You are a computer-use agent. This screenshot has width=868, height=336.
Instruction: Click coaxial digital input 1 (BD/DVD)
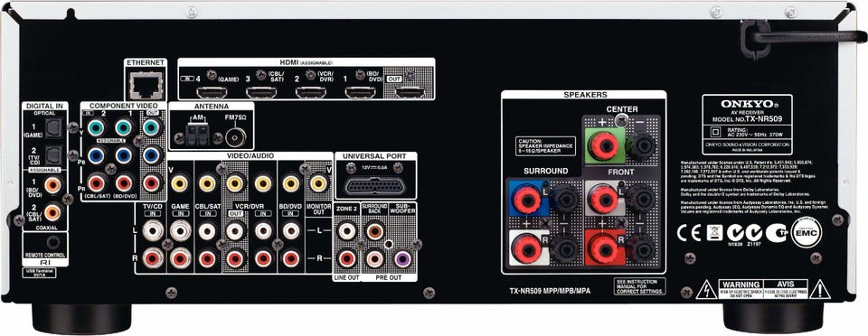pyautogui.click(x=53, y=184)
